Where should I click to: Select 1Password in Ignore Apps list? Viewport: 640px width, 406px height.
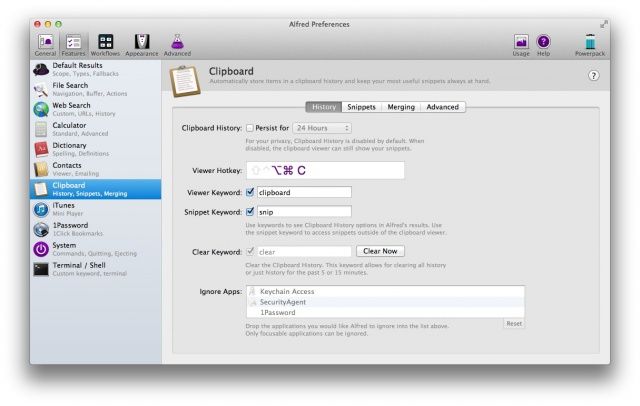pyautogui.click(x=385, y=313)
